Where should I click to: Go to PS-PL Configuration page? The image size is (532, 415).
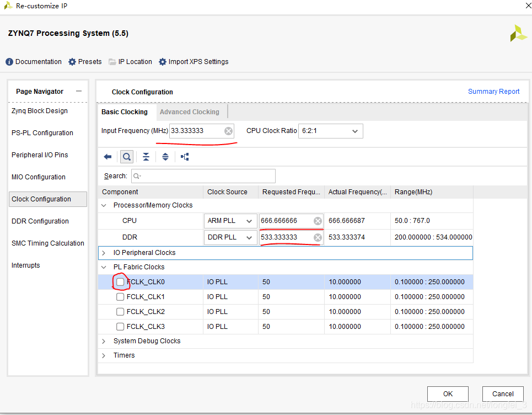pos(42,133)
